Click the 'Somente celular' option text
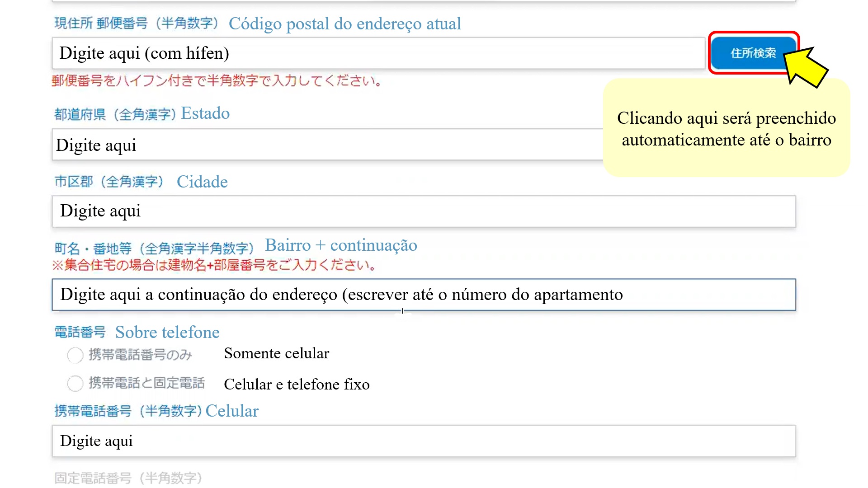 pos(276,353)
